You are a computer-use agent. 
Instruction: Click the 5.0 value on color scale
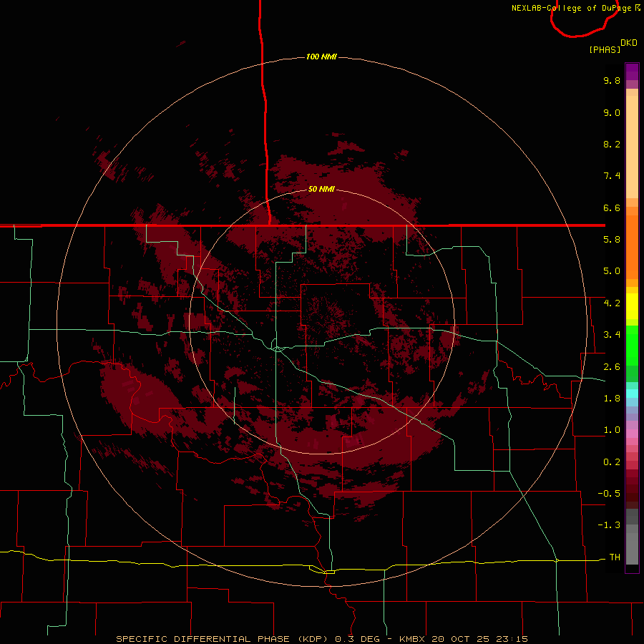coord(612,271)
